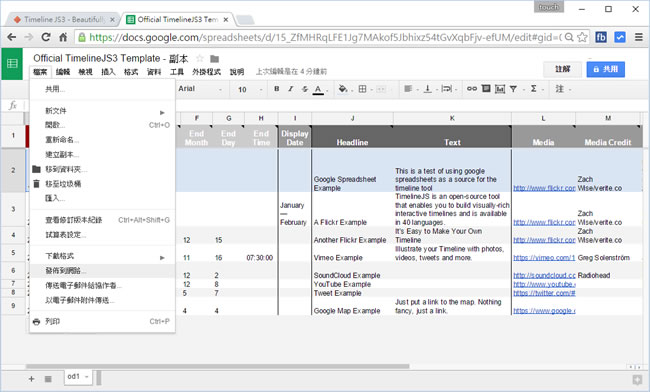
Task: Select Email as attachment menu item
Action: (x=102, y=300)
